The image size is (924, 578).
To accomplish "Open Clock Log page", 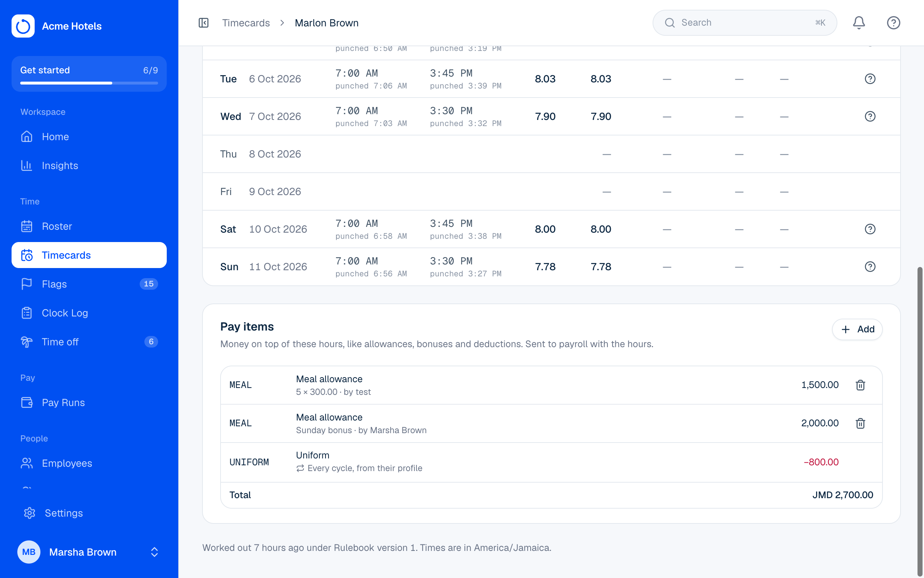I will [89, 313].
